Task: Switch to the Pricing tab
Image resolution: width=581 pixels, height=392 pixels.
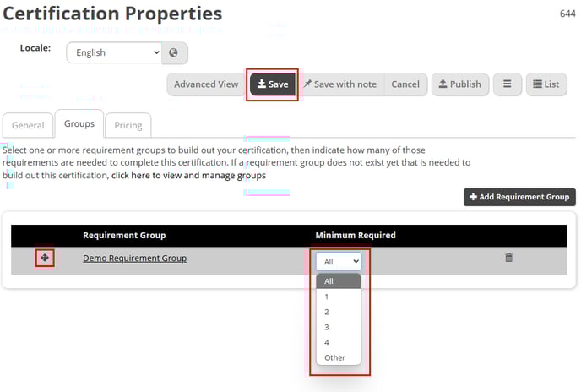Action: point(128,125)
